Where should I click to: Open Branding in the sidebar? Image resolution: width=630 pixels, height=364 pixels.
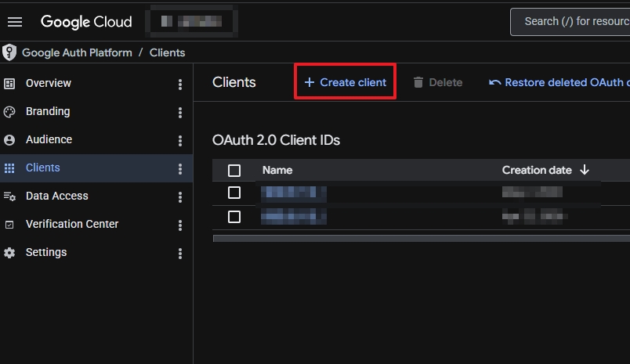pos(48,112)
